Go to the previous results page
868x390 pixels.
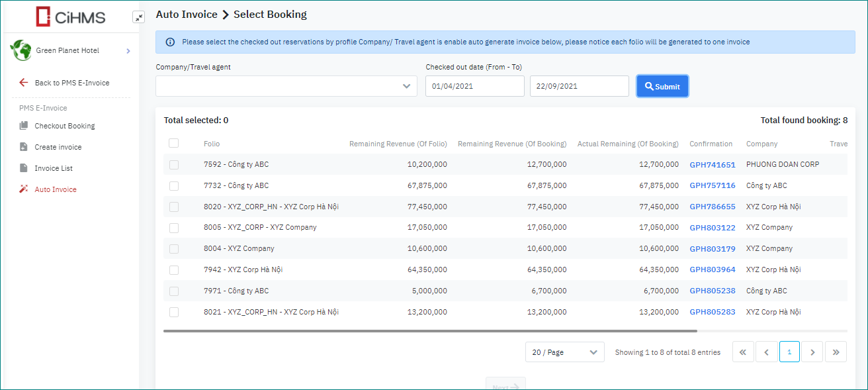[766, 352]
